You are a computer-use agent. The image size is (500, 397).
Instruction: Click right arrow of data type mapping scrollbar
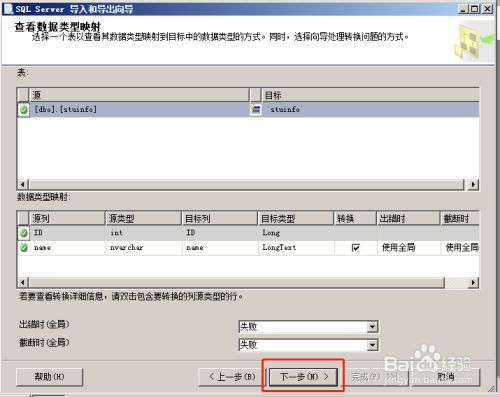(473, 283)
